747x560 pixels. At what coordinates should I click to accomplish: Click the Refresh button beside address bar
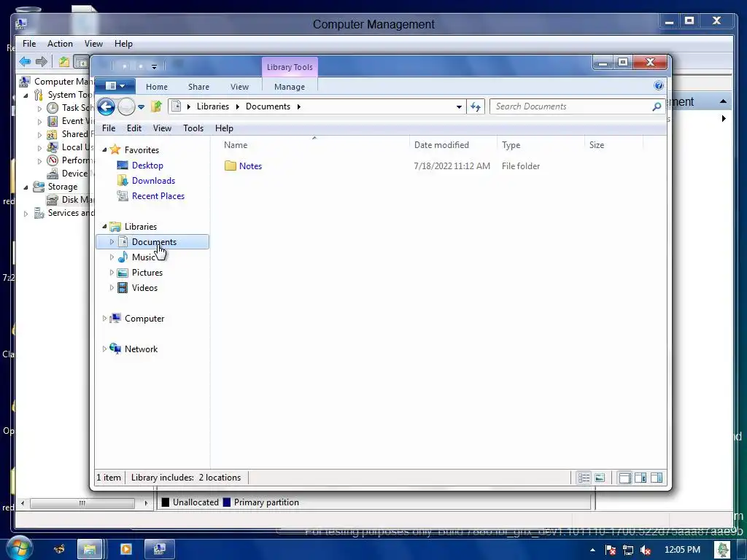[476, 106]
